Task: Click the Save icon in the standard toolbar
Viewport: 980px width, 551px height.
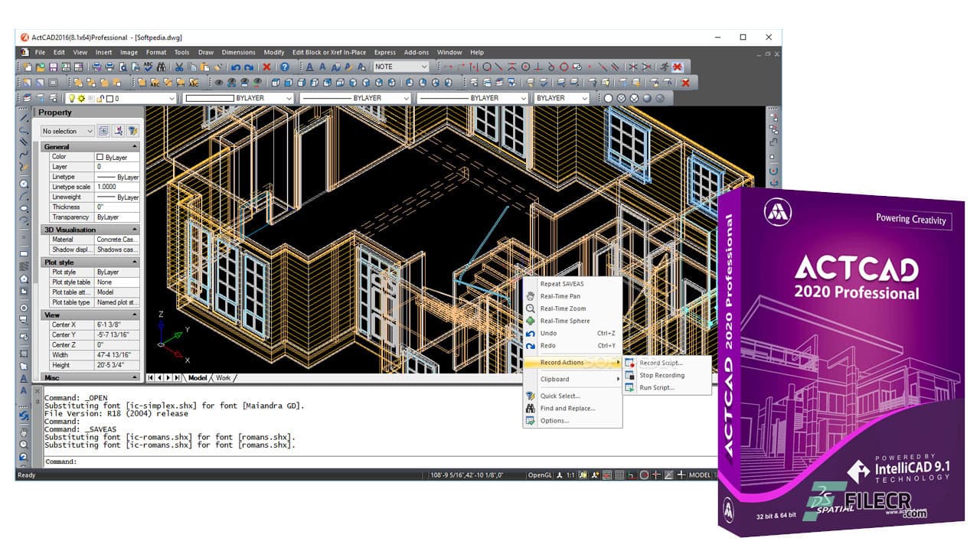Action: pyautogui.click(x=53, y=67)
